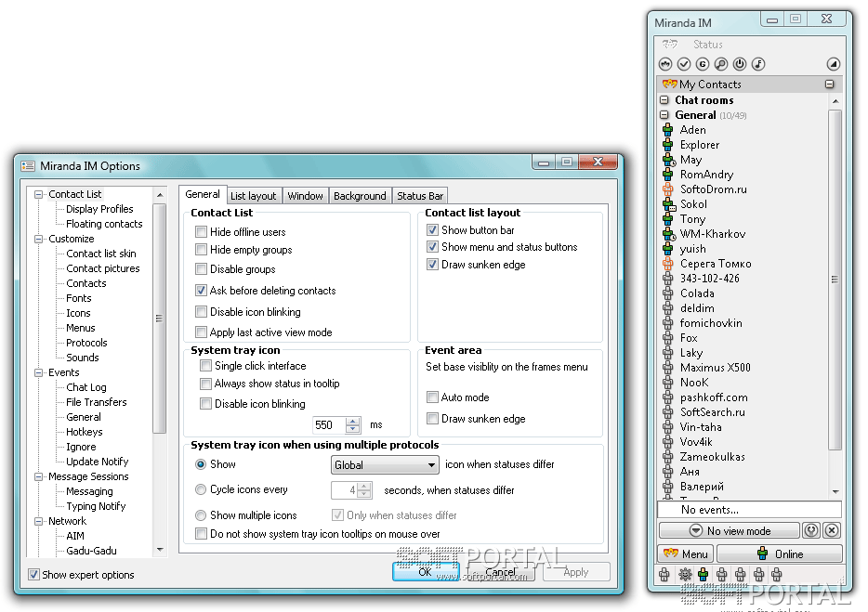Collapse the Customize tree node
The height and width of the screenshot is (612, 868).
point(38,239)
